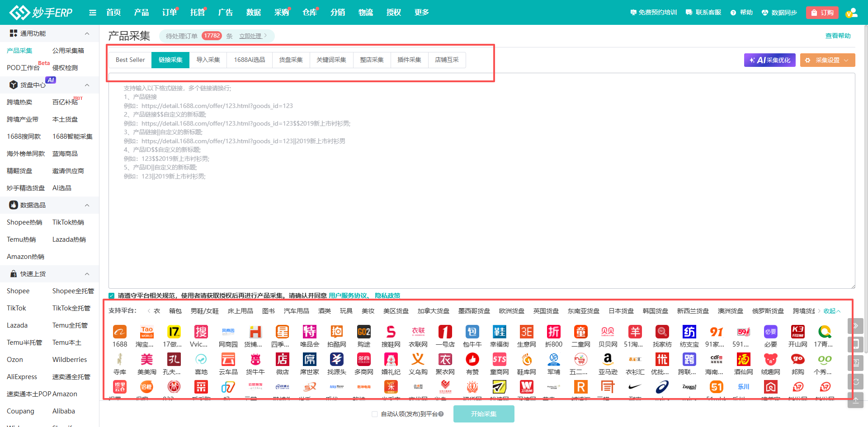Pick the 折800 platform icon
868x427 pixels.
pos(554,332)
